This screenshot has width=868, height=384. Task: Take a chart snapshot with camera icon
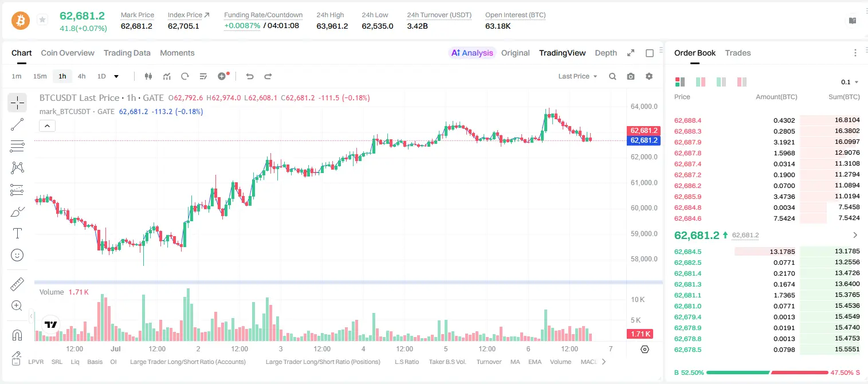[x=631, y=76]
